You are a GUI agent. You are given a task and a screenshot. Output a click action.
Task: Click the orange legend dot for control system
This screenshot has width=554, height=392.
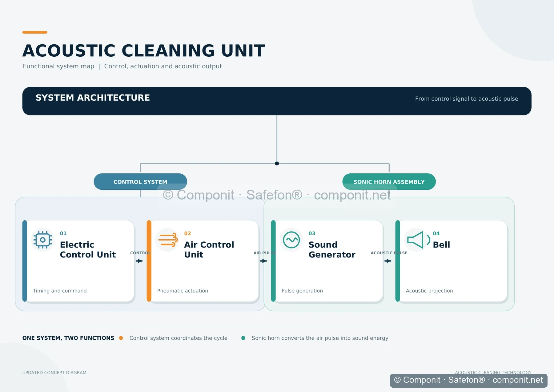pyautogui.click(x=121, y=338)
